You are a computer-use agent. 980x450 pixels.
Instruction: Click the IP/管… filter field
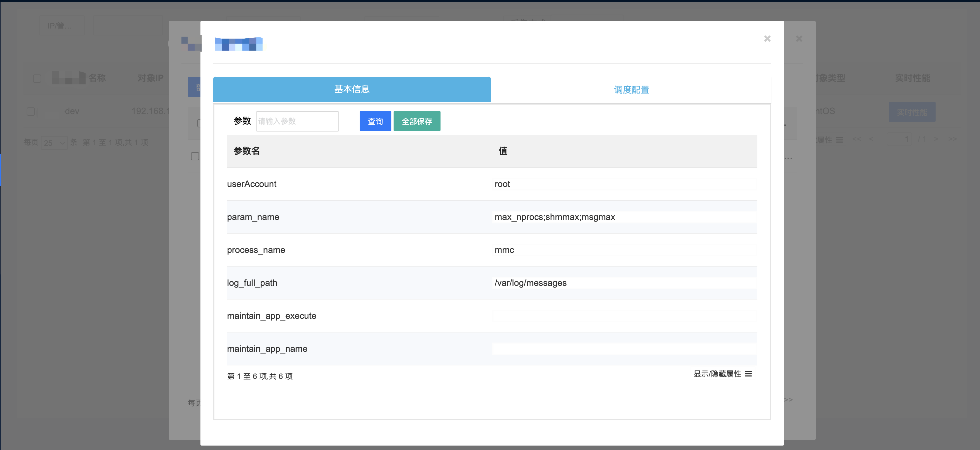click(62, 25)
